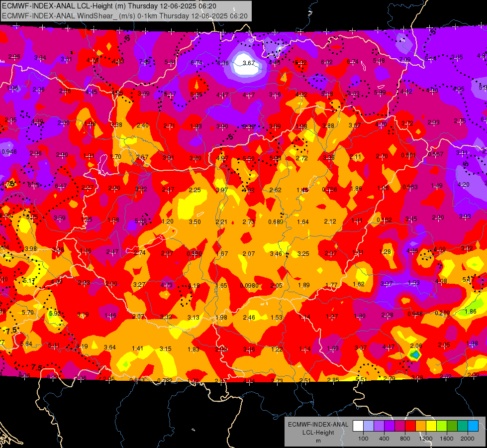Click the shear value 0.390
The width and height of the screenshot is (487, 448).
[194, 254]
